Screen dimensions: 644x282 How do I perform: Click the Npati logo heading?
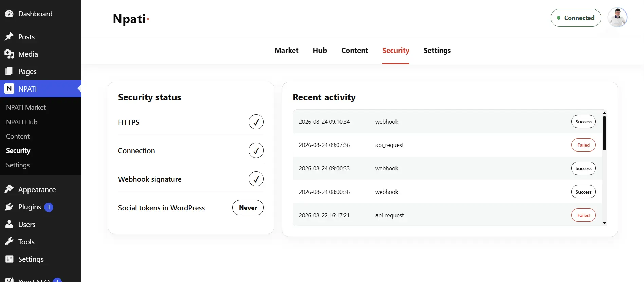131,19
